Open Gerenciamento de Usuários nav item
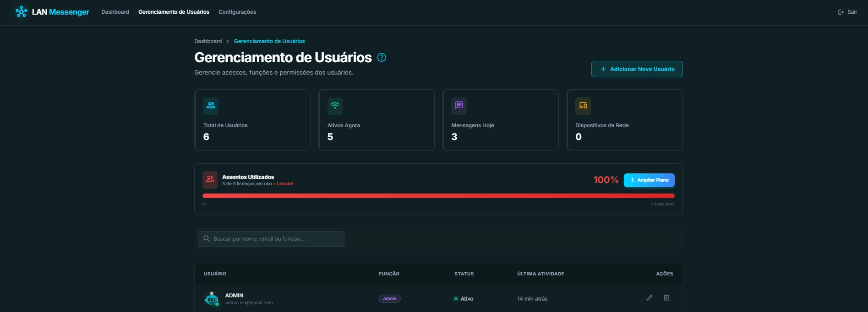Screen dimensions: 868x312 click(174, 12)
